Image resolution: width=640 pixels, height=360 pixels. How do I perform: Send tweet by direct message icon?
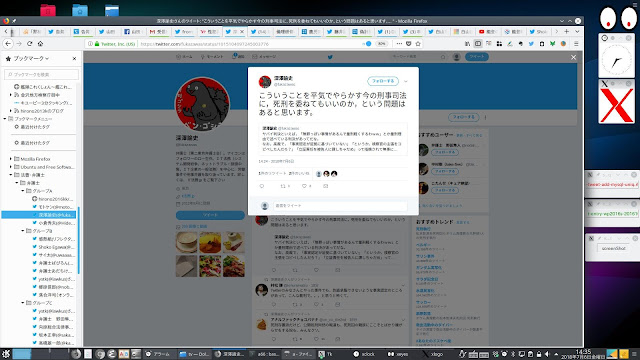point(325,186)
